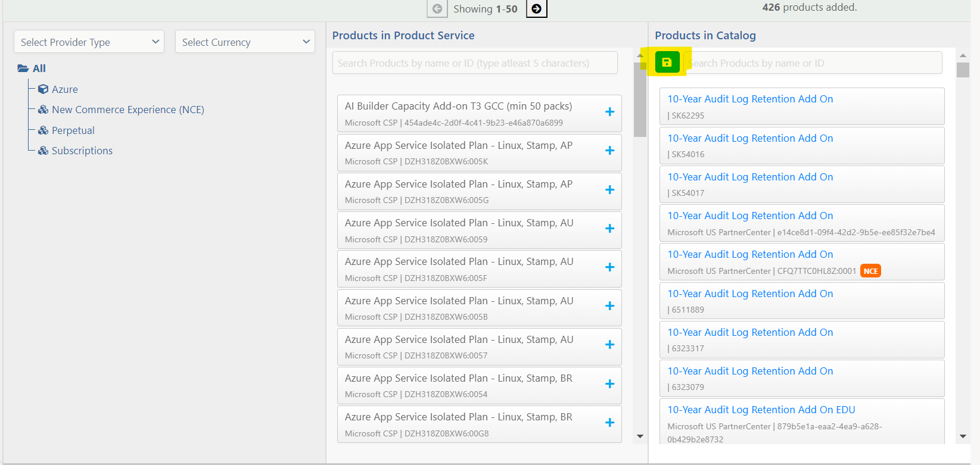
Task: Select New Commerce Experience (NCE) category
Action: pyautogui.click(x=128, y=110)
